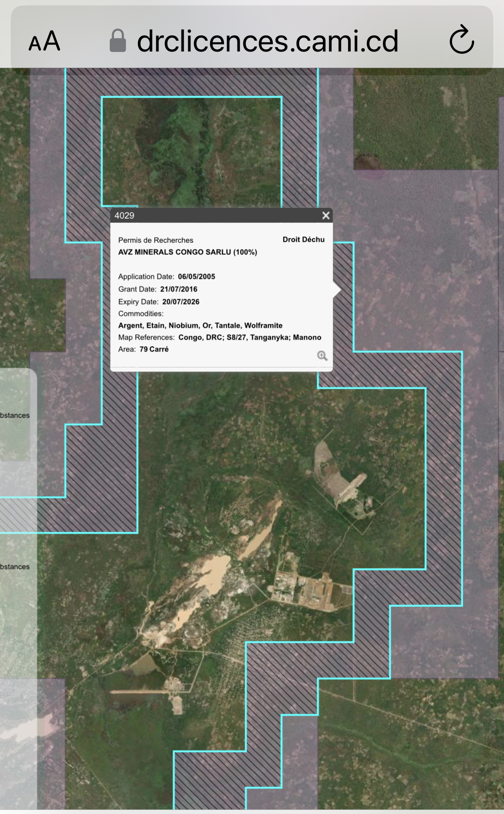Reload the page with refresh icon
Screen dimensions: 504x814
[461, 41]
